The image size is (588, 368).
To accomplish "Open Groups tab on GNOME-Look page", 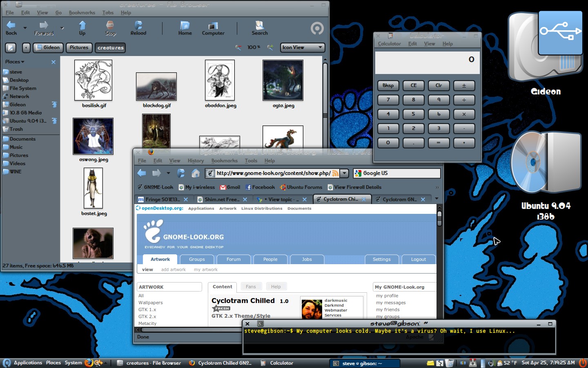I will pyautogui.click(x=197, y=259).
